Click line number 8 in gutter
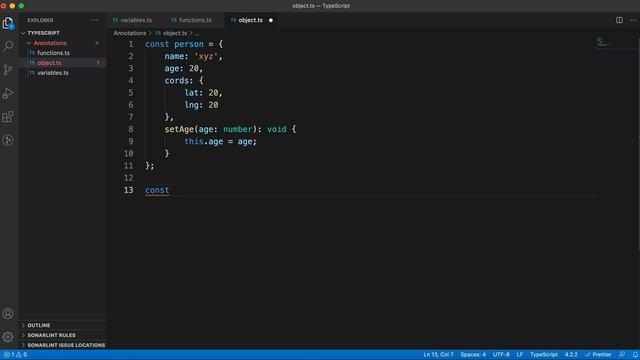 (131, 129)
